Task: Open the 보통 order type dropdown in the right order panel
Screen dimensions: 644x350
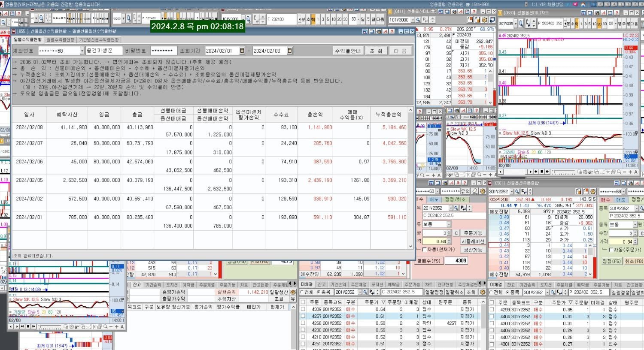Action: pos(635,224)
